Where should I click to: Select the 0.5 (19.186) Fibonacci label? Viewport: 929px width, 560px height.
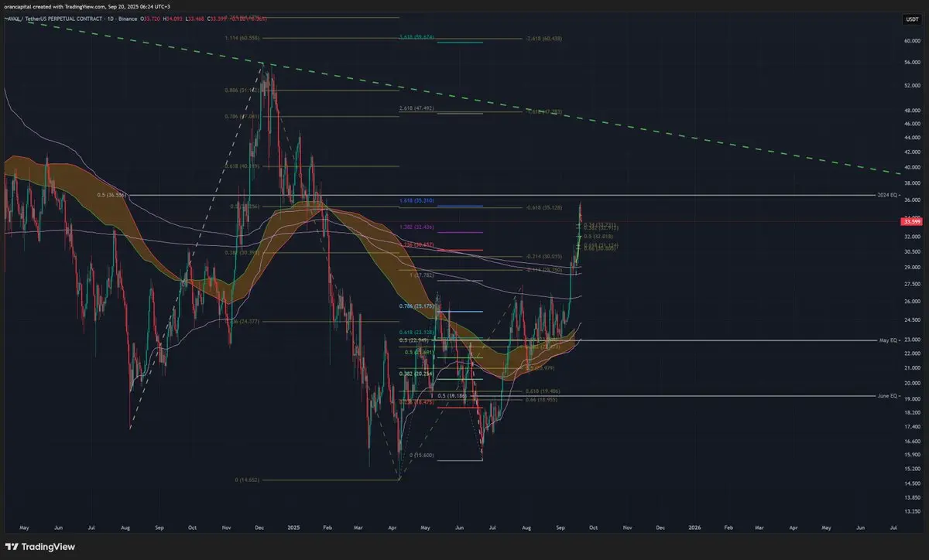point(453,395)
